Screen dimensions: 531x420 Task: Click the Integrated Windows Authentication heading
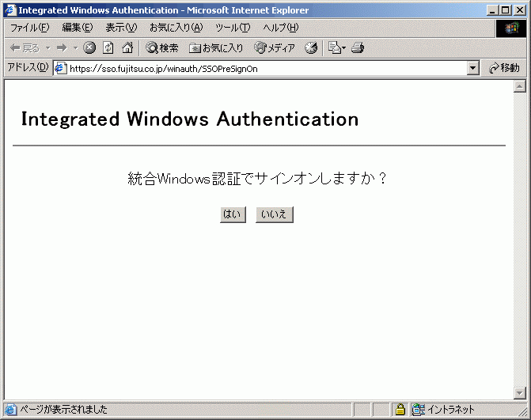click(190, 119)
